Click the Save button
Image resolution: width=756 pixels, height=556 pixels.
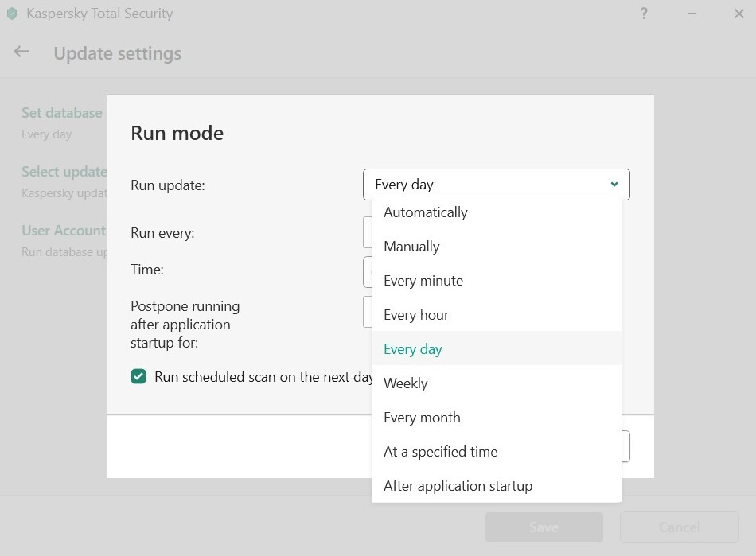544,527
